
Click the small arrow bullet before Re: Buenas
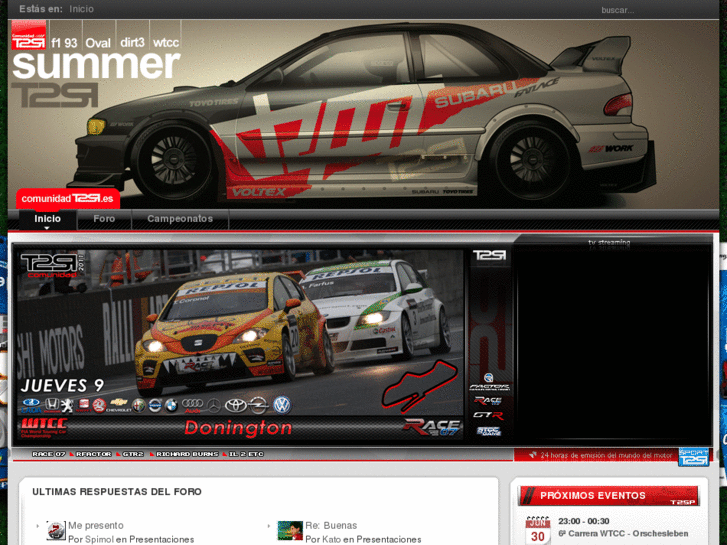click(268, 526)
